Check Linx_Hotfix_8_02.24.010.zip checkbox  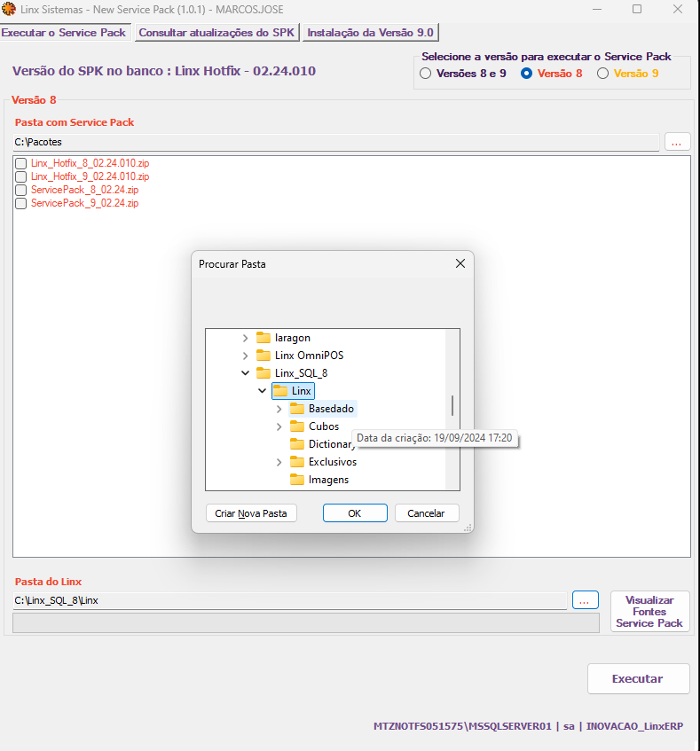click(x=20, y=163)
